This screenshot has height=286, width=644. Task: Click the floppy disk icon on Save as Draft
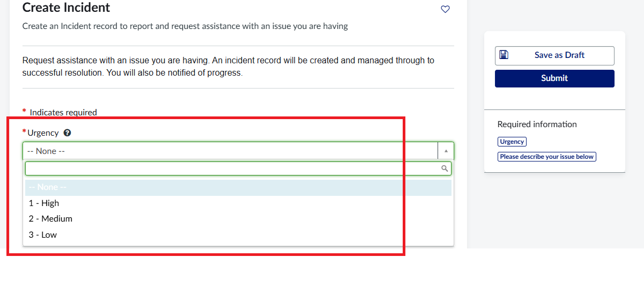[x=504, y=55]
